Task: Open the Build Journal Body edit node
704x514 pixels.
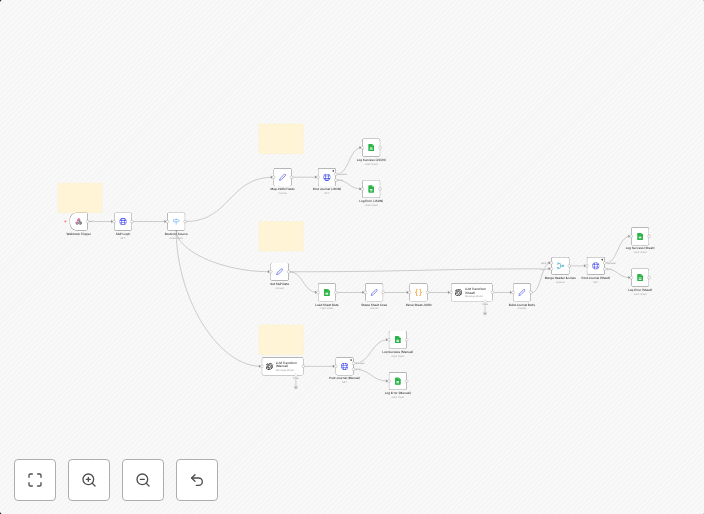Action: [x=522, y=293]
